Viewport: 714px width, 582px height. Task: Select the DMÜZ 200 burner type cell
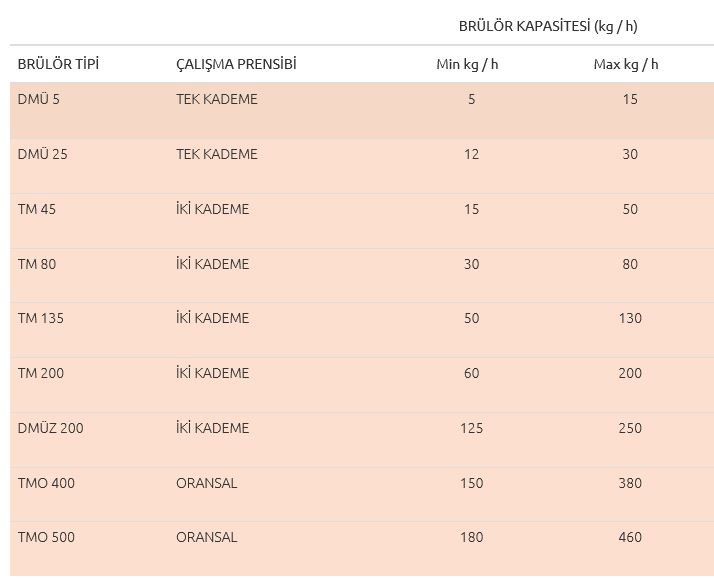pos(51,428)
